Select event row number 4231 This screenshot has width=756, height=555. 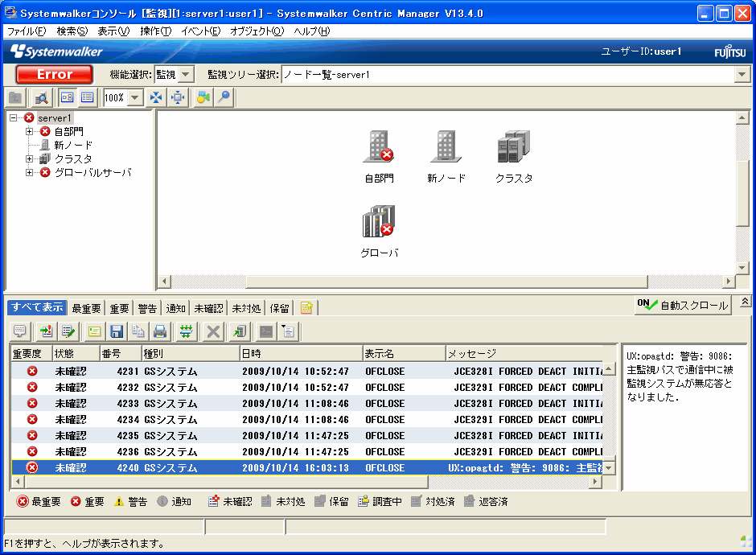[x=306, y=372]
